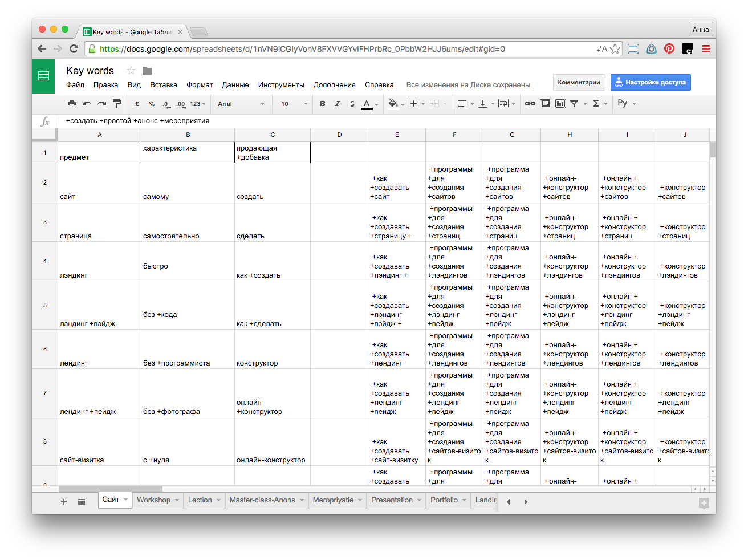This screenshot has height=560, width=748.
Task: Expand the font size dropdown
Action: point(293,104)
